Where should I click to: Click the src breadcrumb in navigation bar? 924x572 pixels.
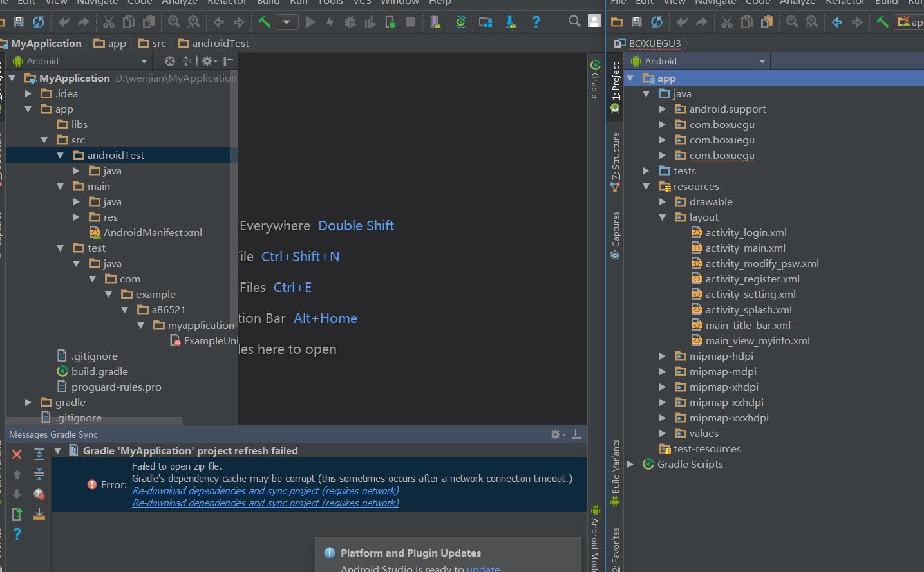tap(152, 44)
